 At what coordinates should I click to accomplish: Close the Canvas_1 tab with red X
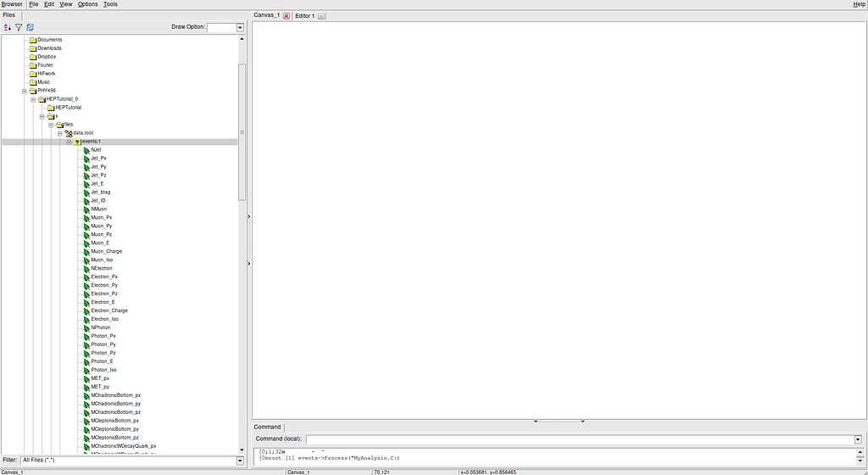coord(287,16)
